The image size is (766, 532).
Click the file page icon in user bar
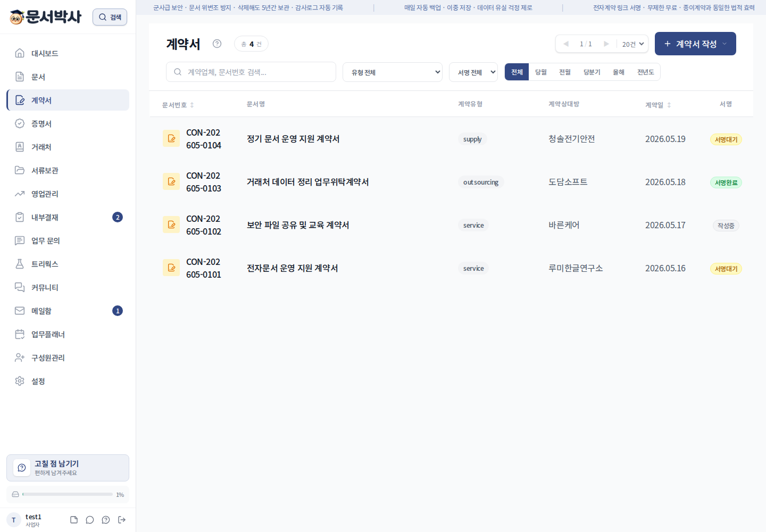coord(74,520)
